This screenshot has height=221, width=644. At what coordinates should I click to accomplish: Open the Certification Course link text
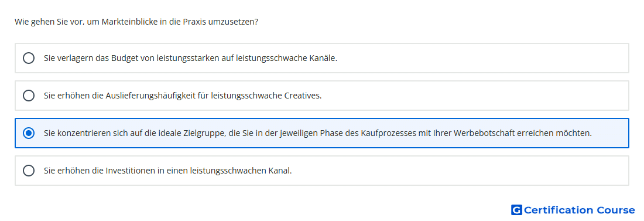[x=579, y=210]
